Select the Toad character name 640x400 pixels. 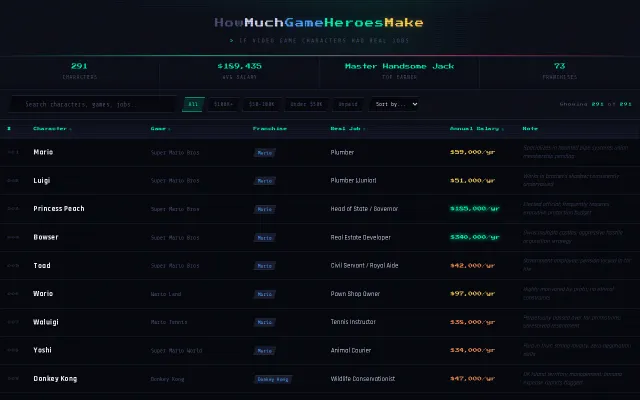42,265
